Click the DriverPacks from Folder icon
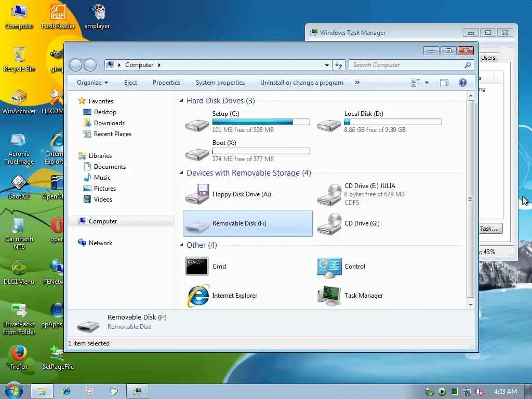This screenshot has width=532, height=399. tap(19, 319)
